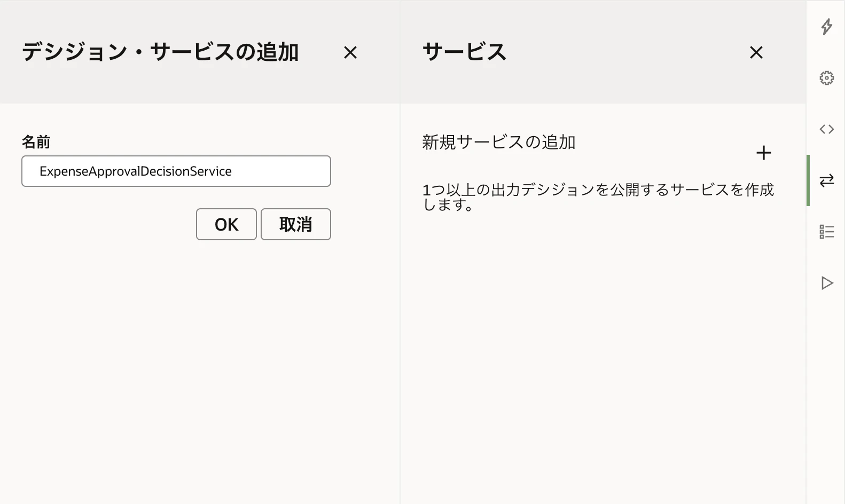Close the サービス panel
Viewport: 845px width, 504px height.
click(x=756, y=52)
